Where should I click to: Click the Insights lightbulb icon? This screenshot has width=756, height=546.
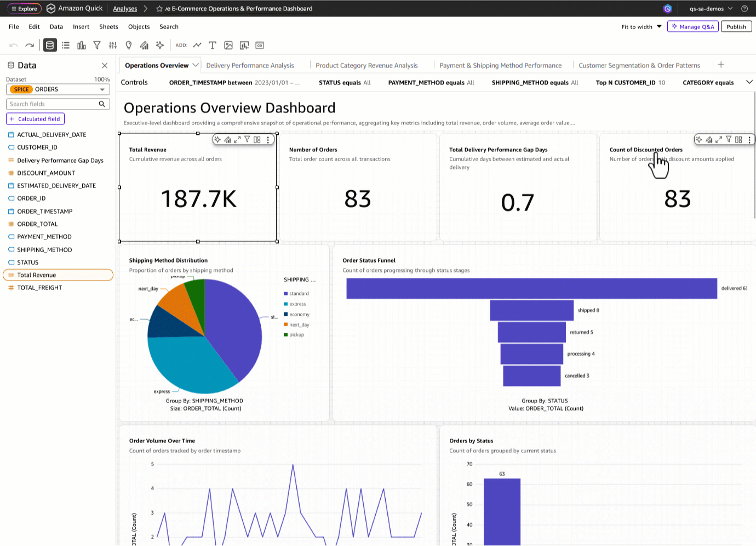(x=129, y=46)
